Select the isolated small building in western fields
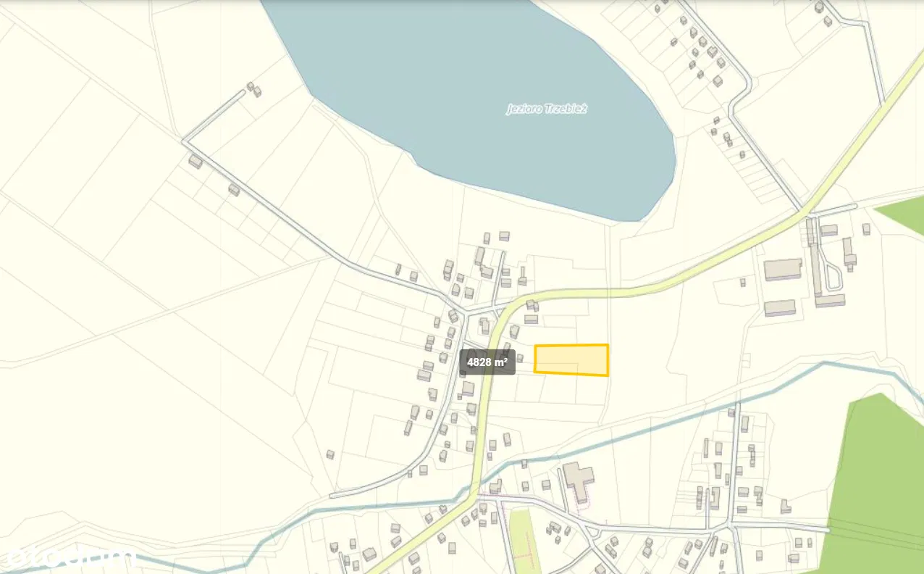Viewport: 924px width, 574px height. 330,454
